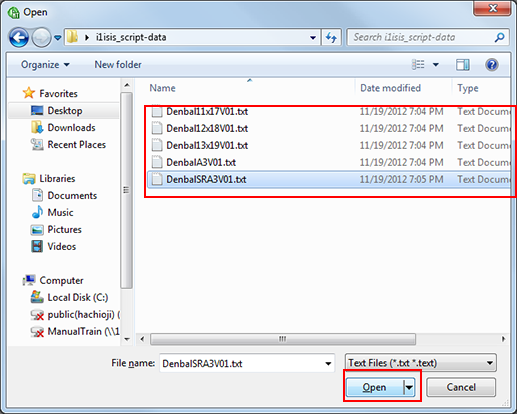Image resolution: width=517 pixels, height=414 pixels.
Task: Refresh the i1isis_script-data folder view
Action: coord(331,37)
